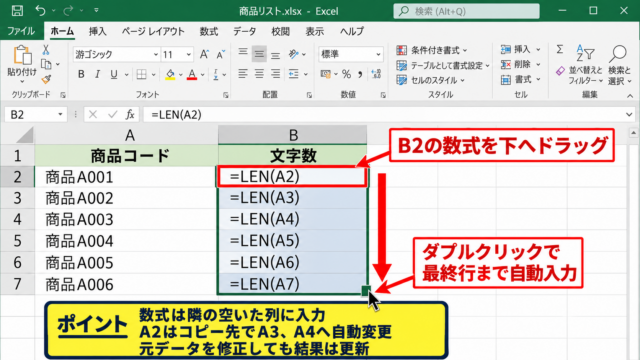
Task: Select align left icon
Action: pos(243,74)
